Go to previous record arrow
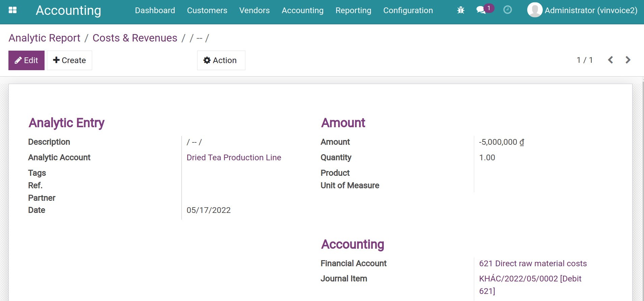The height and width of the screenshot is (301, 644). [610, 60]
